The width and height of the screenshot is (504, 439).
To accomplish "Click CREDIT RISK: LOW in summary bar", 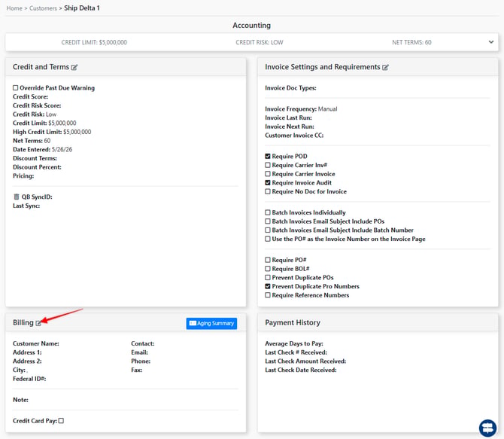I will point(260,42).
